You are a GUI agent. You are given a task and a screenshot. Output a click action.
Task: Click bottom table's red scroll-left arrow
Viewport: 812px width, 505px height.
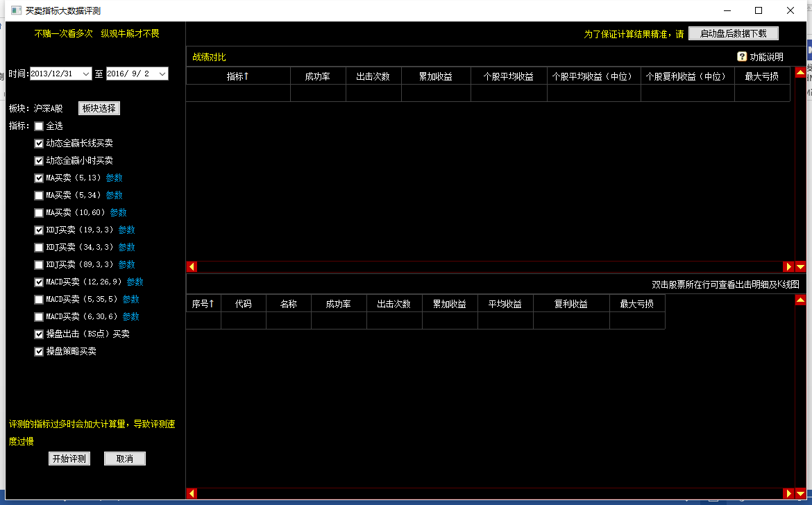pyautogui.click(x=192, y=493)
